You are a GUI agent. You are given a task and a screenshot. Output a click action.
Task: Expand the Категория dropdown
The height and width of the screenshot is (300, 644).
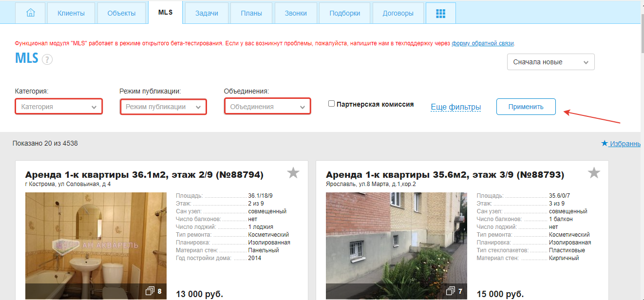pyautogui.click(x=58, y=107)
